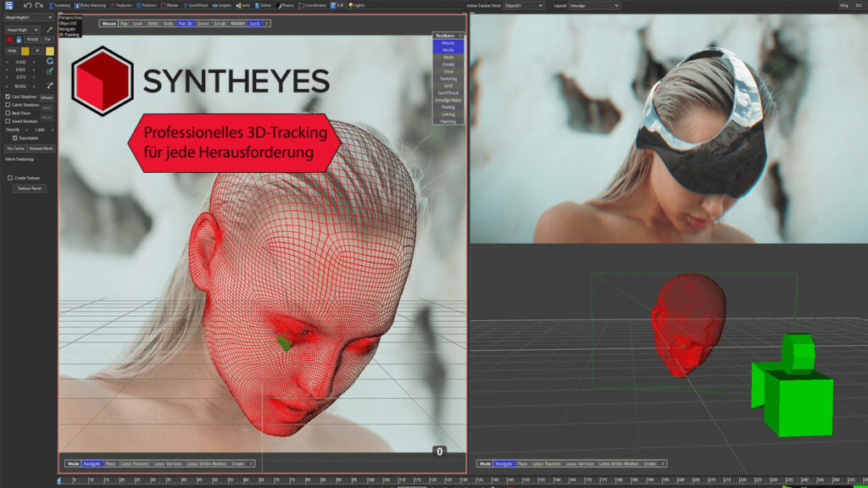Image resolution: width=868 pixels, height=488 pixels.
Task: Select Dolly in the Mouse toolbar
Action: click(169, 24)
